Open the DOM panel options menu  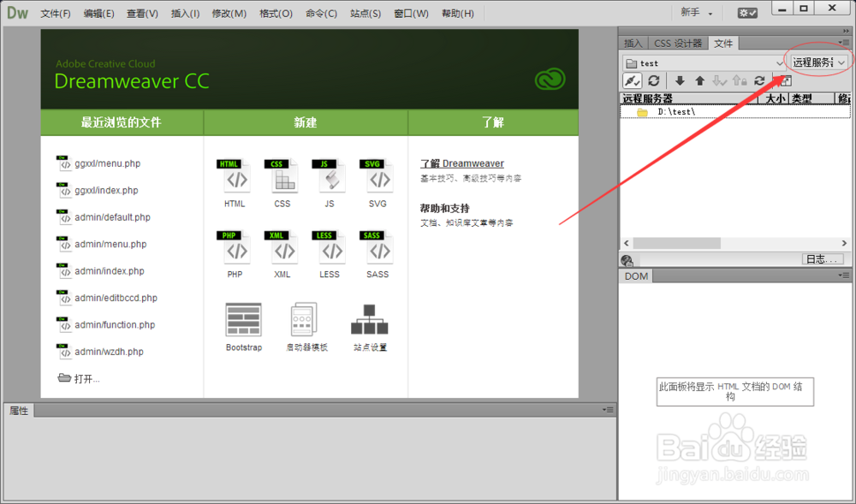(x=843, y=276)
